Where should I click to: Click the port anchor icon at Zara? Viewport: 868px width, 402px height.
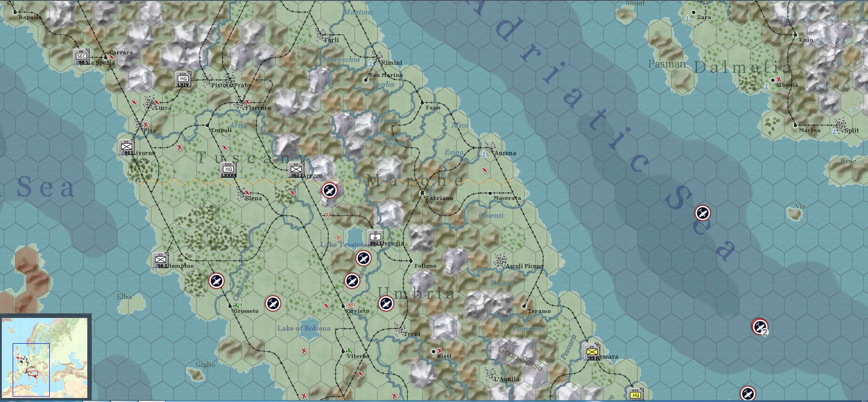click(x=687, y=18)
